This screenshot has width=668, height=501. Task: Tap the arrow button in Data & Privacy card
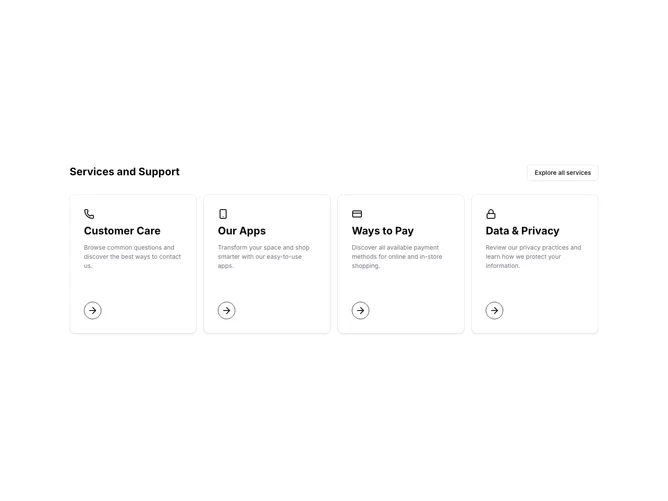tap(494, 311)
